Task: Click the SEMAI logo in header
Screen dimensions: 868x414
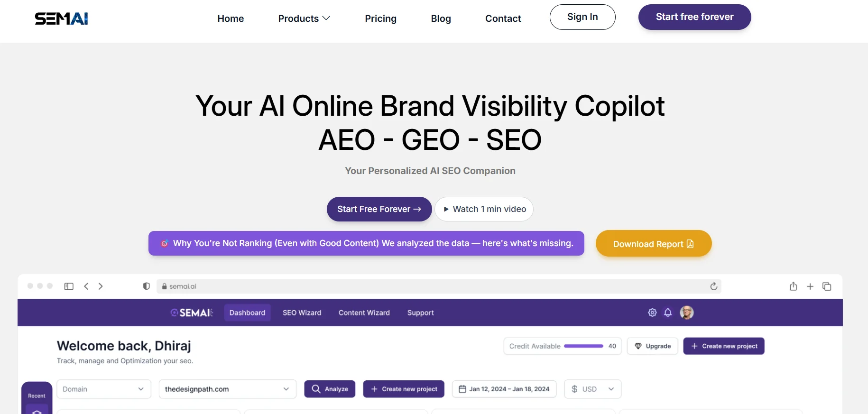Action: click(x=61, y=18)
